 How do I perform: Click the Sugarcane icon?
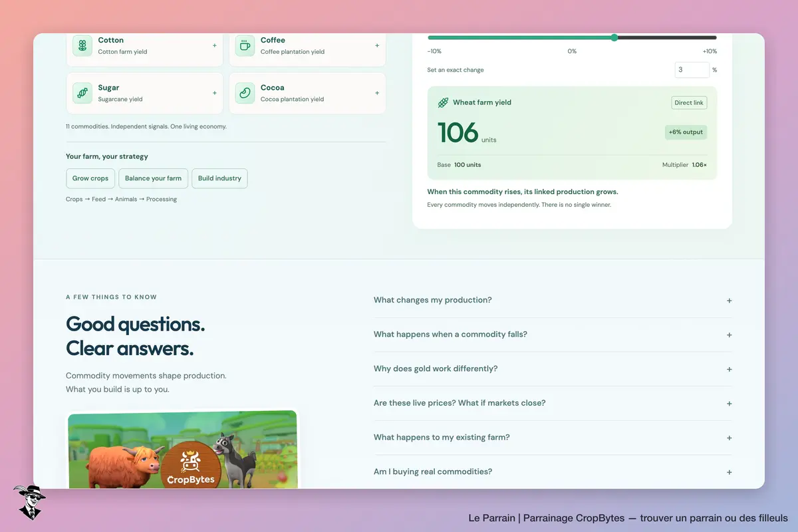click(x=82, y=93)
